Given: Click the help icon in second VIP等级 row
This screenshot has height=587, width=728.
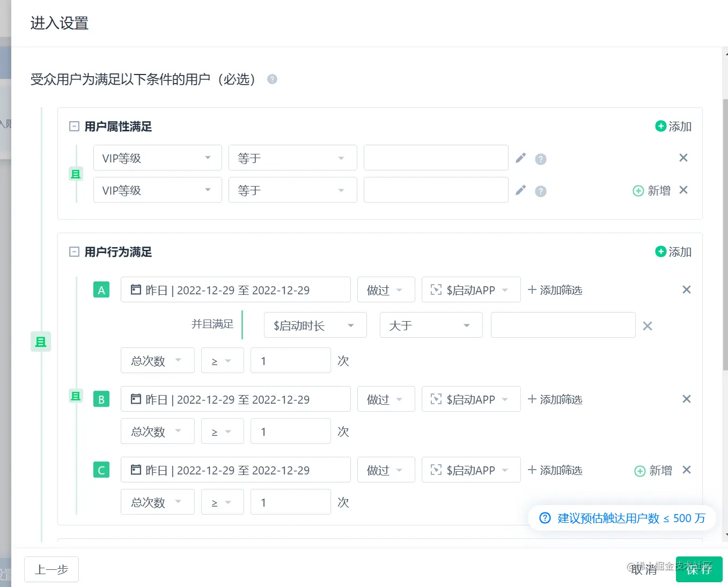Looking at the screenshot, I should click(x=541, y=191).
